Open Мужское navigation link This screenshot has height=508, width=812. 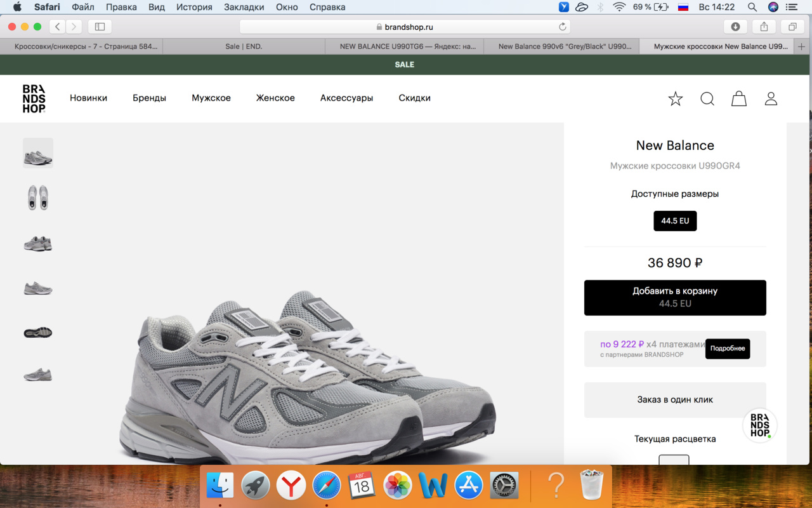211,98
